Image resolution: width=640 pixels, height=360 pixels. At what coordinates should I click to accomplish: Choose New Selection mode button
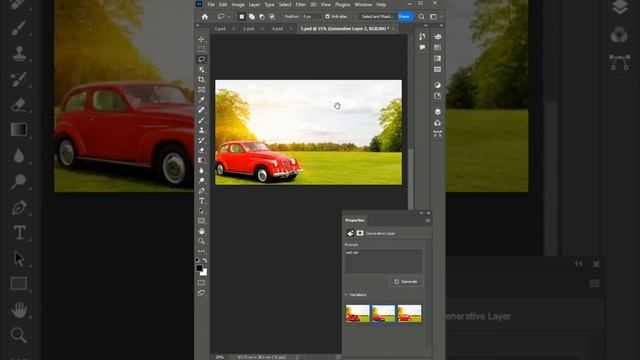tap(242, 17)
